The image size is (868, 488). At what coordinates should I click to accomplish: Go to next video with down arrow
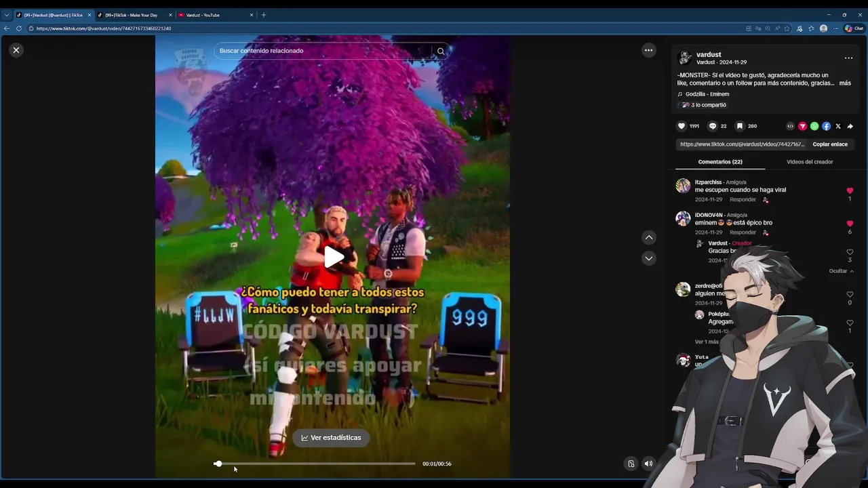[649, 258]
